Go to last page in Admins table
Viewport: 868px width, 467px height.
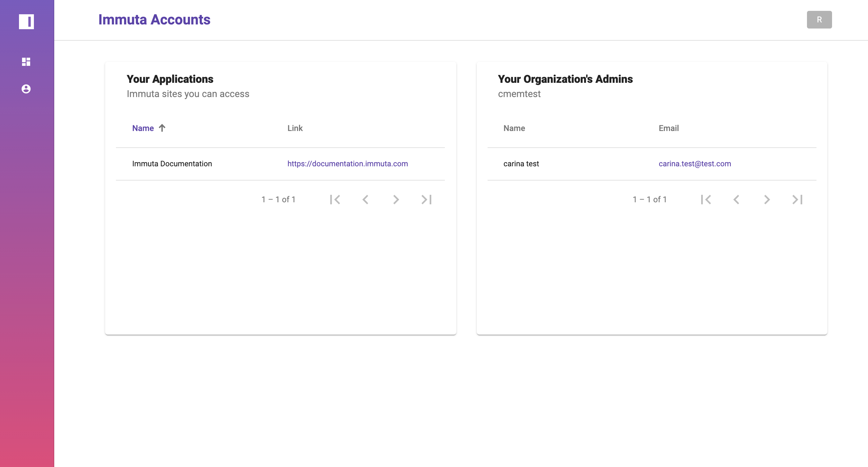coord(797,200)
